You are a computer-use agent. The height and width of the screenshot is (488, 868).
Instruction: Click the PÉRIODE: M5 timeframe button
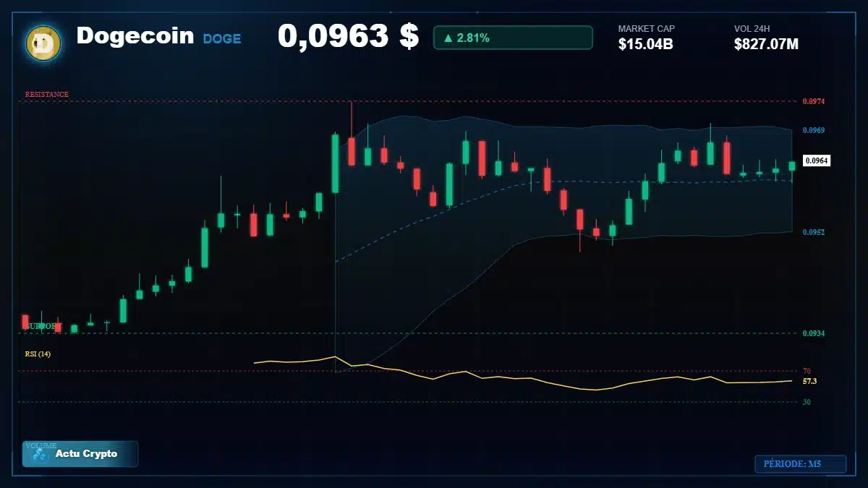pos(800,463)
